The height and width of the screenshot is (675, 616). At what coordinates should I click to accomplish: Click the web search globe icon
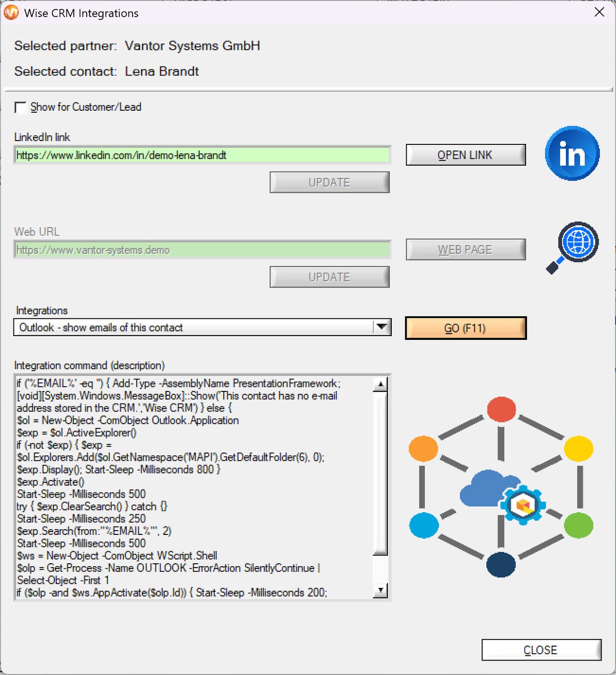573,247
